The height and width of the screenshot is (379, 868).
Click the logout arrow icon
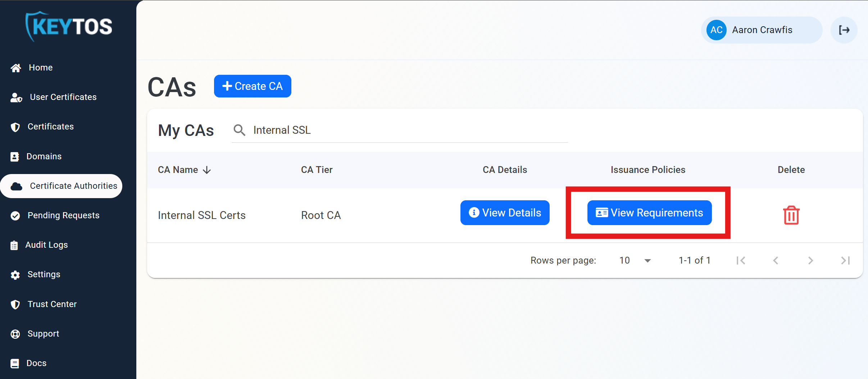tap(844, 30)
